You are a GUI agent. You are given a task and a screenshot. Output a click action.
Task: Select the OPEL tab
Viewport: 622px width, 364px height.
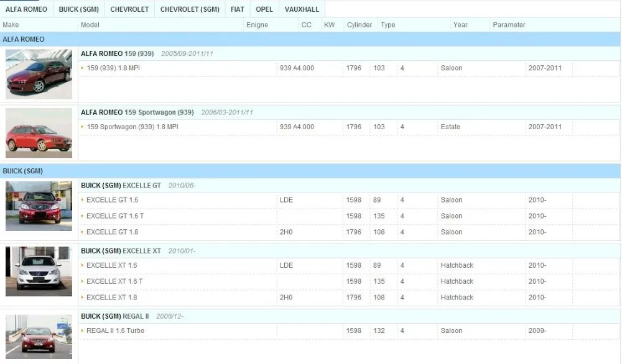point(264,9)
